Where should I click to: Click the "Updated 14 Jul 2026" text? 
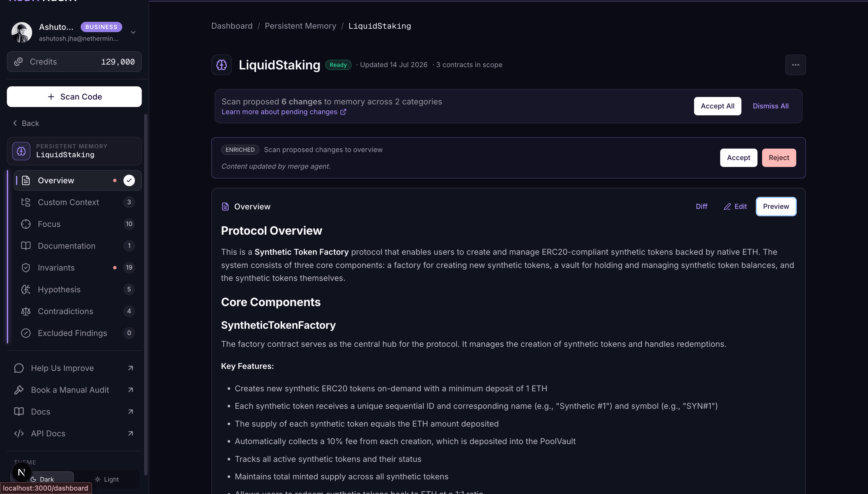394,65
